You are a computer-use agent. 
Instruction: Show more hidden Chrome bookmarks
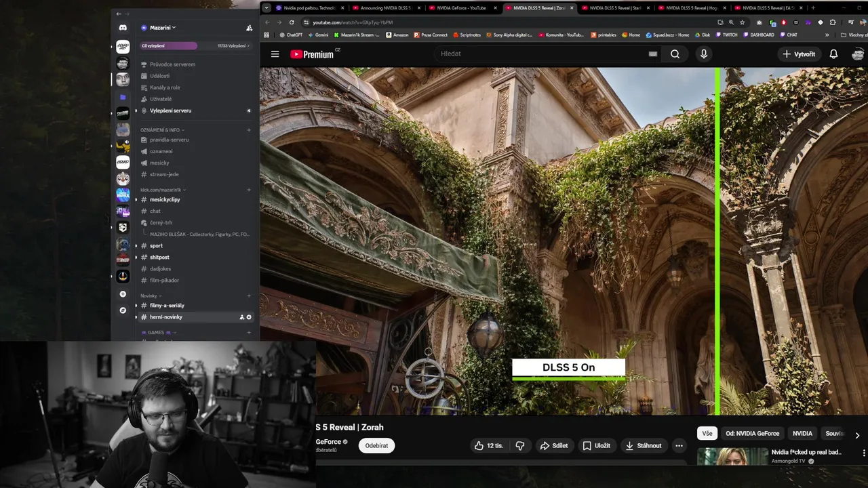pos(827,35)
